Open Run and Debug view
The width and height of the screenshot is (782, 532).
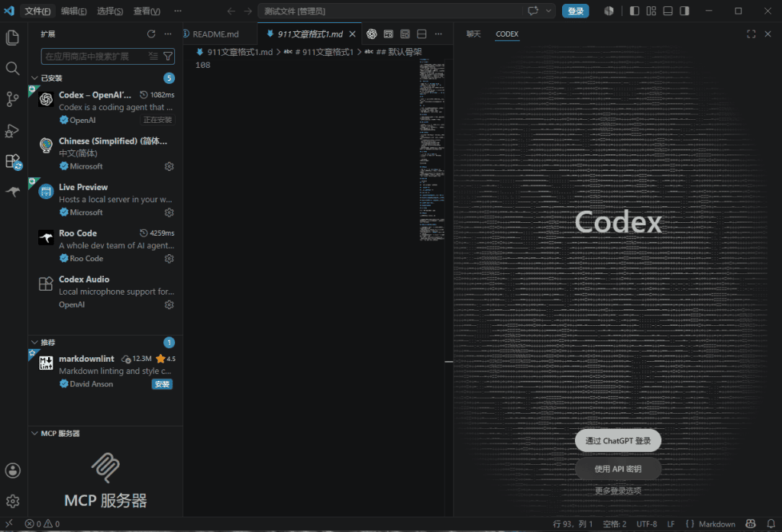pos(12,131)
